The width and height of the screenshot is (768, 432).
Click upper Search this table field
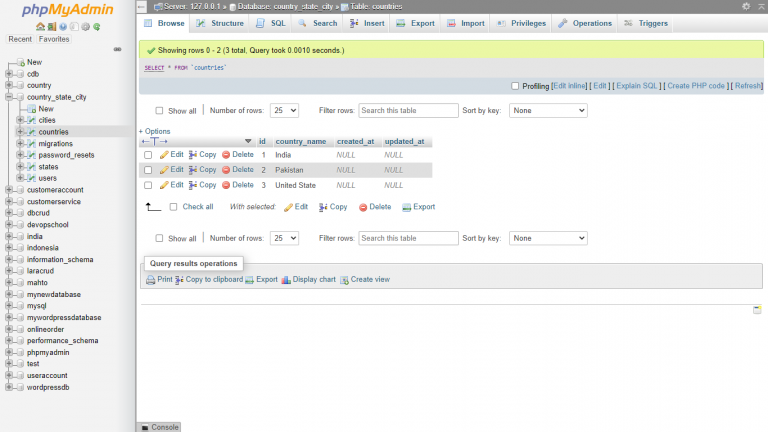[408, 111]
